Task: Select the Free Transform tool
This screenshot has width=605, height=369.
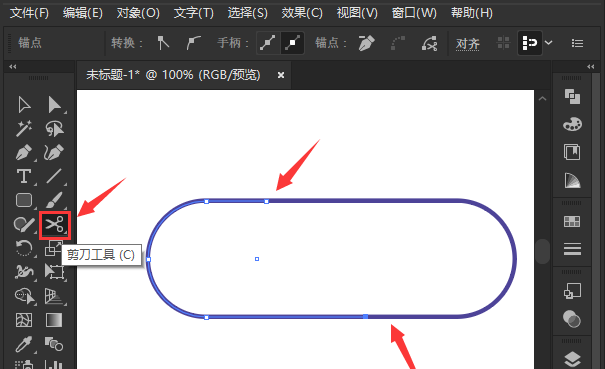Action: click(54, 272)
